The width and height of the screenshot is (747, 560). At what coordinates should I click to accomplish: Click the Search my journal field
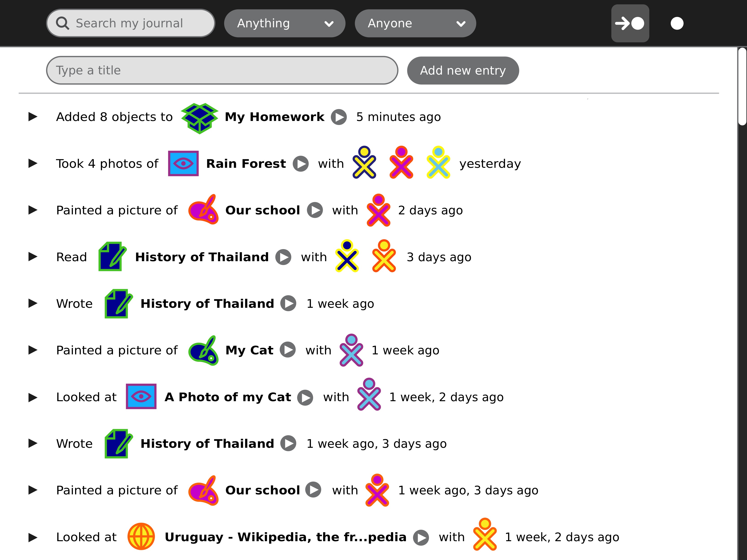(x=135, y=23)
